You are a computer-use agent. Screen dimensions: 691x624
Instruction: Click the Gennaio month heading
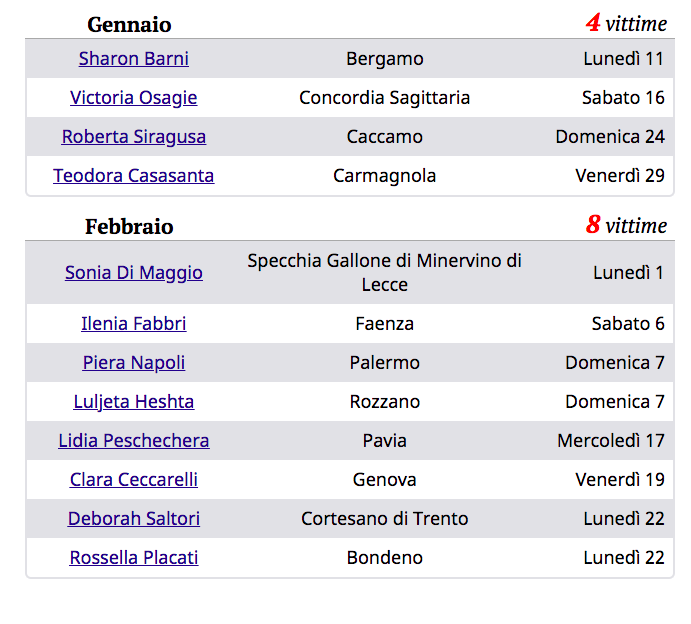(x=129, y=25)
